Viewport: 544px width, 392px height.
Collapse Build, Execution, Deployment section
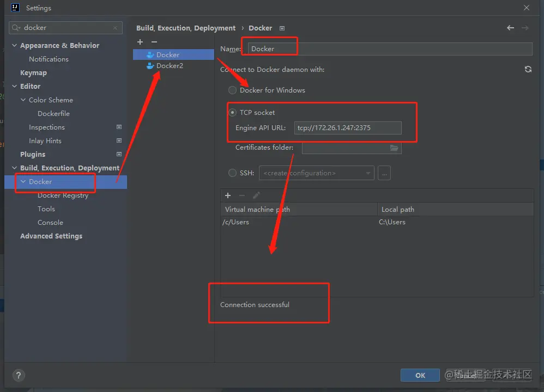pos(15,168)
